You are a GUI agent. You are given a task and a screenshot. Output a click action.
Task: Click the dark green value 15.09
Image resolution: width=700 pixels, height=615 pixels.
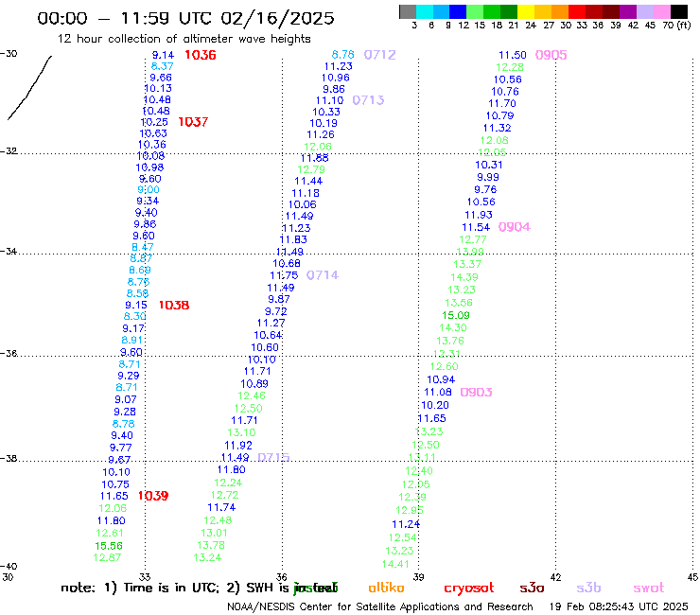[x=456, y=315]
